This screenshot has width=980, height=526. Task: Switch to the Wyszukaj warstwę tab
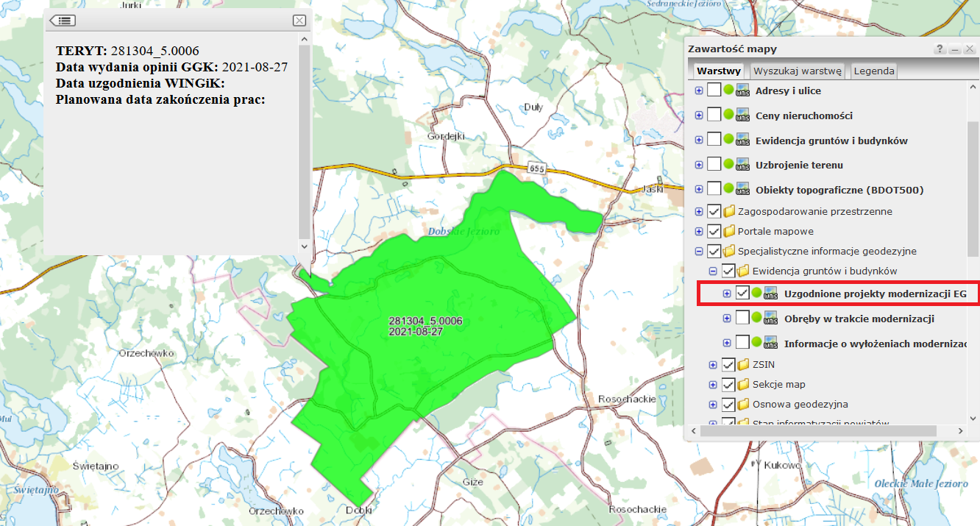click(797, 71)
